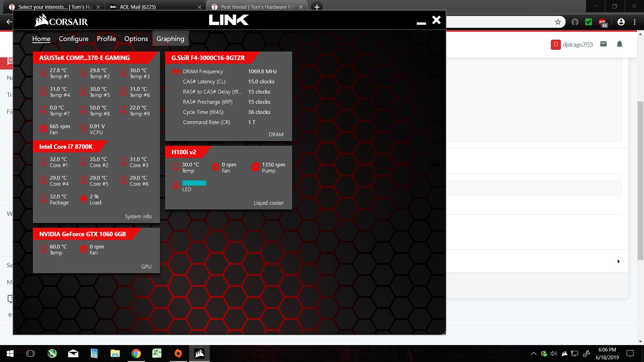Click the H100i v2 header
This screenshot has height=362, width=644.
(184, 152)
